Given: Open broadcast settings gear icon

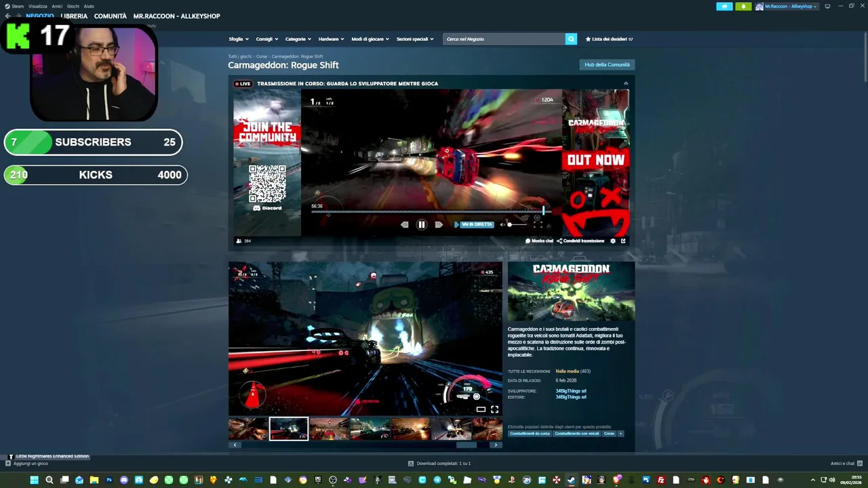Looking at the screenshot, I should 613,241.
